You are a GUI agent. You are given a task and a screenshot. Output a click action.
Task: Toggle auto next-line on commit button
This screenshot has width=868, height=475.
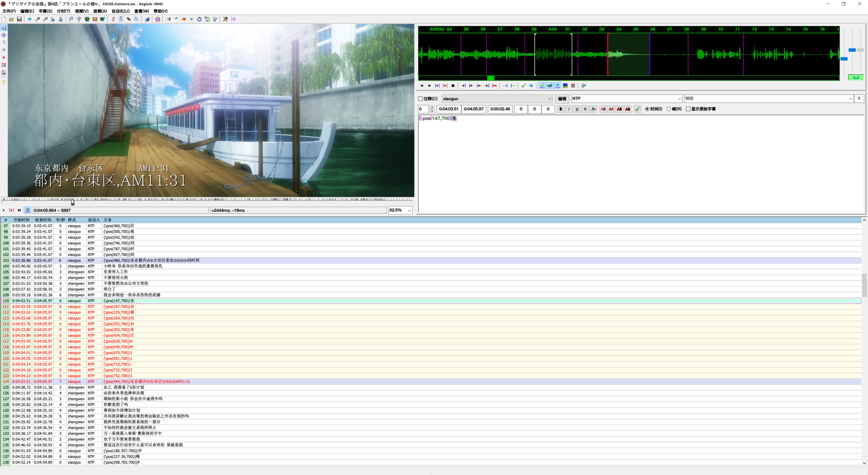click(550, 86)
